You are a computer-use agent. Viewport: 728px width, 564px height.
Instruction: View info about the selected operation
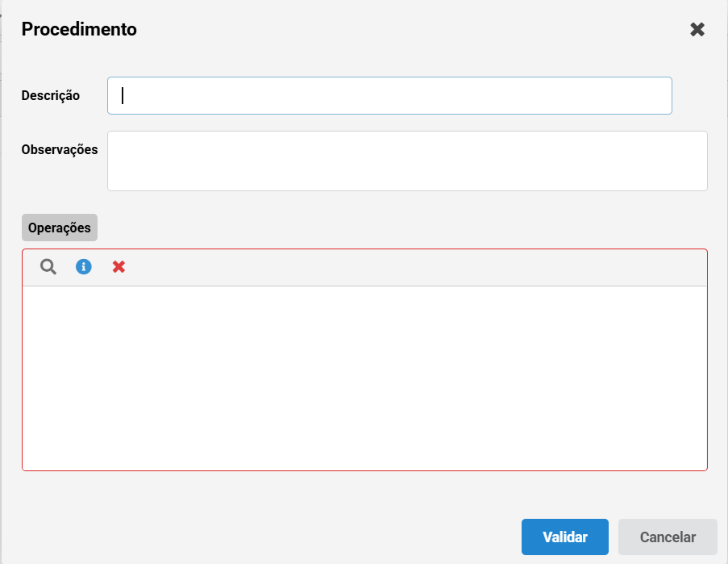[x=84, y=266]
